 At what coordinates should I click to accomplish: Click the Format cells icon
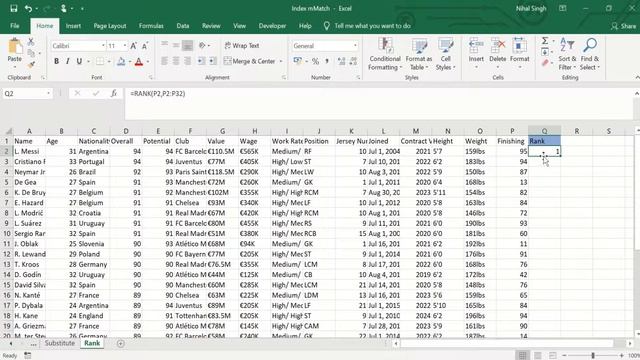519,46
